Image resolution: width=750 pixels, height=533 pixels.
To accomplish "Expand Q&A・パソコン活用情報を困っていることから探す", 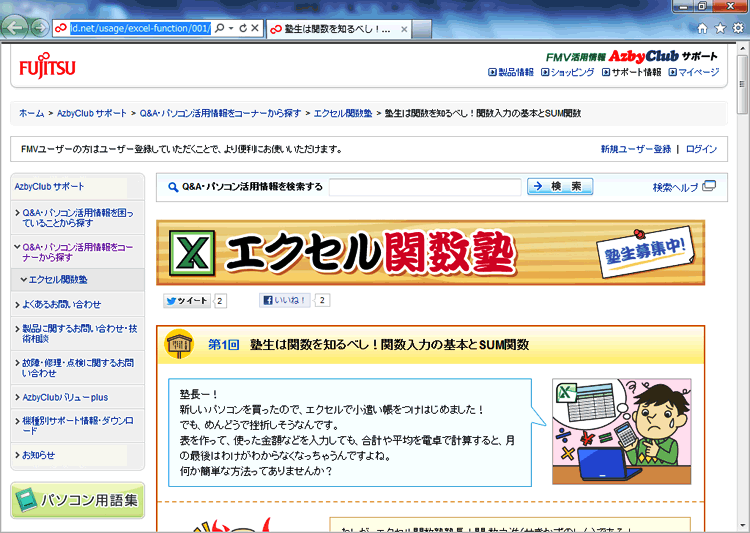I will (x=77, y=218).
